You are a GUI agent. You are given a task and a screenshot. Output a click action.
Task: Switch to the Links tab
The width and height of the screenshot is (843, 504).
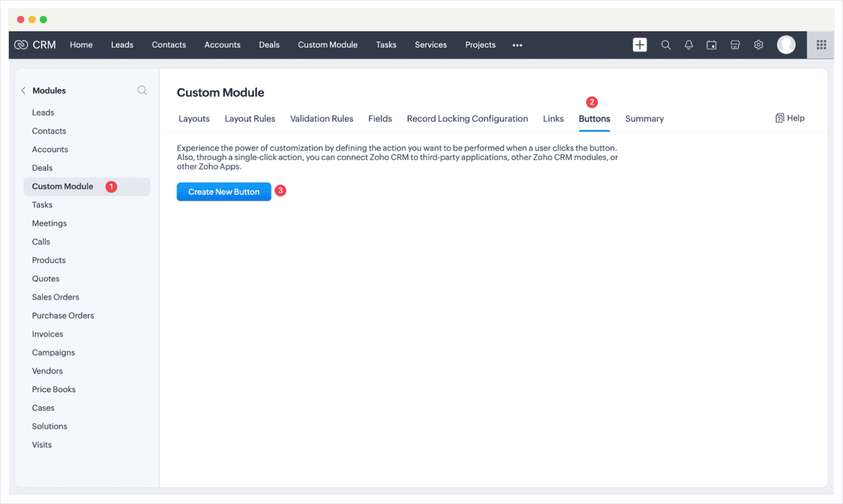pos(553,118)
